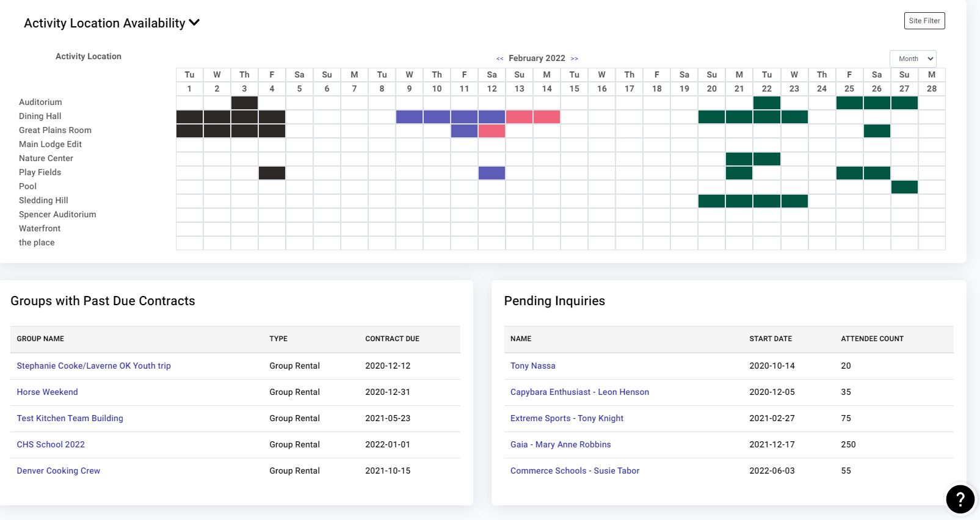Open Tony Nassa inquiry
Viewport: 980px width, 520px height.
point(533,366)
